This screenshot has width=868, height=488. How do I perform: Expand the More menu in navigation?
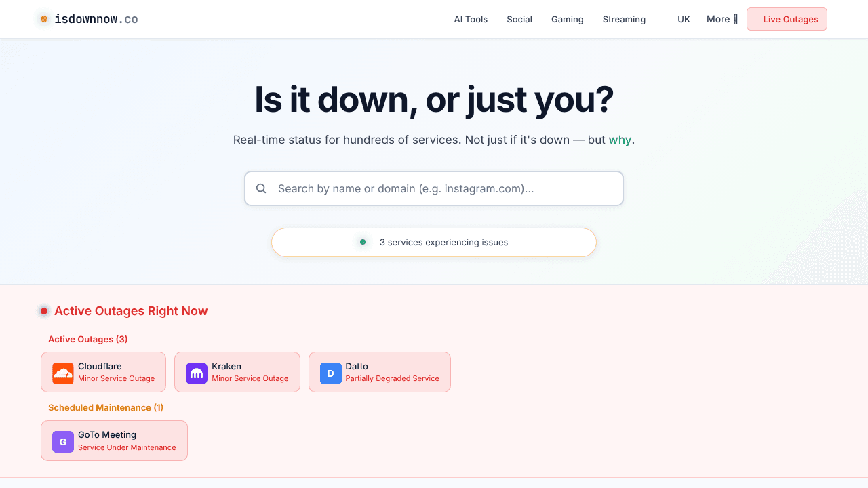pos(722,19)
